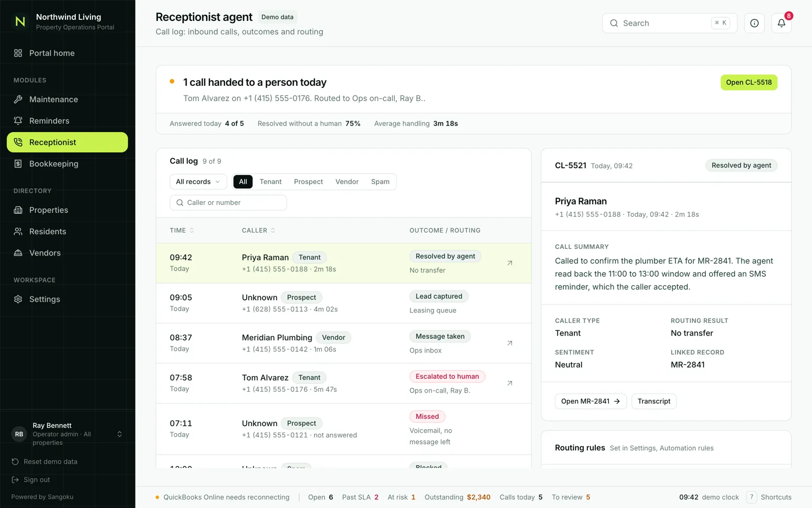Sort the call log by Caller

point(258,231)
